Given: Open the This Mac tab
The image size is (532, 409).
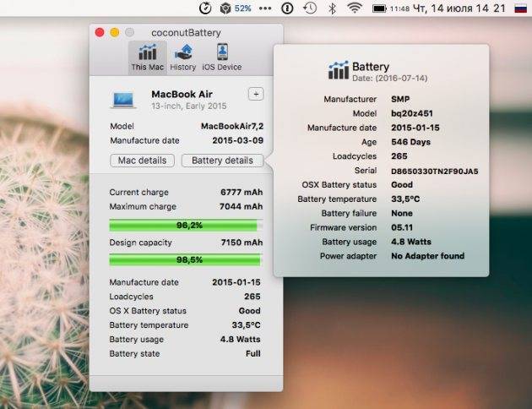Looking at the screenshot, I should 148,57.
